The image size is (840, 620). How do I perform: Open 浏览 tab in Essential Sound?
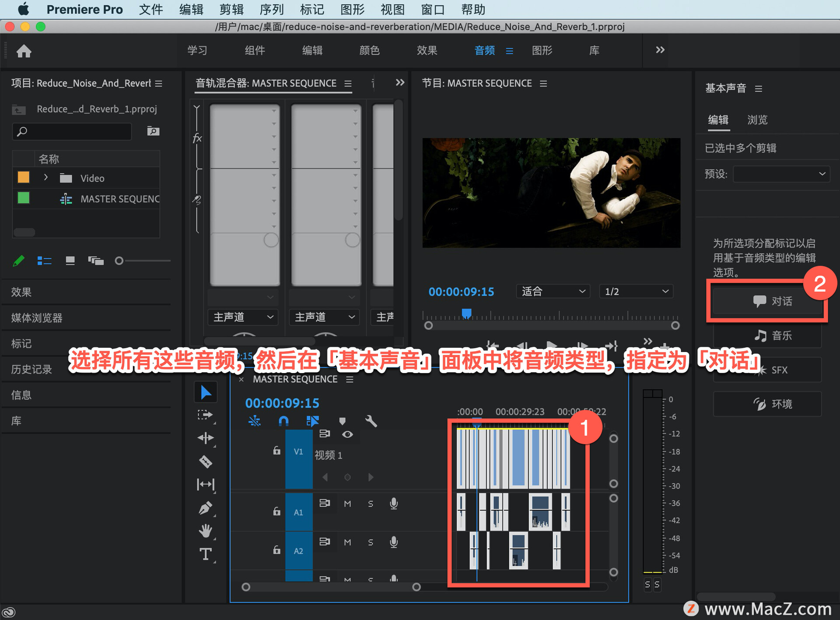(x=757, y=120)
